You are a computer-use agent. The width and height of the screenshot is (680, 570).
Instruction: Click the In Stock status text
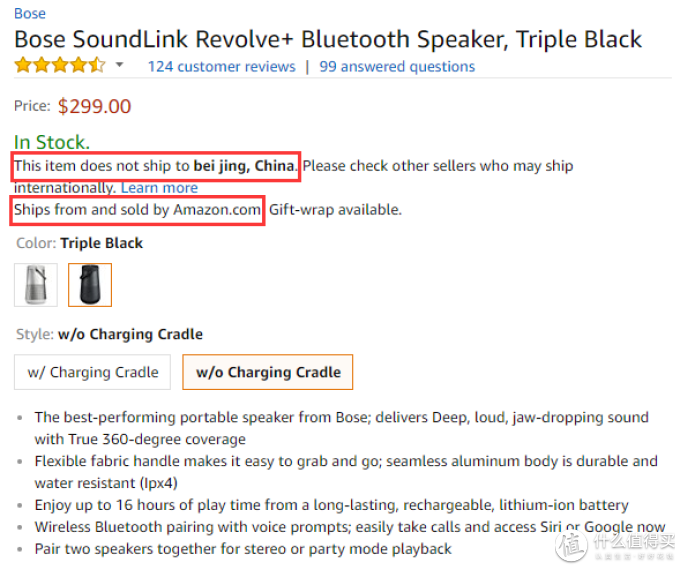tap(52, 142)
